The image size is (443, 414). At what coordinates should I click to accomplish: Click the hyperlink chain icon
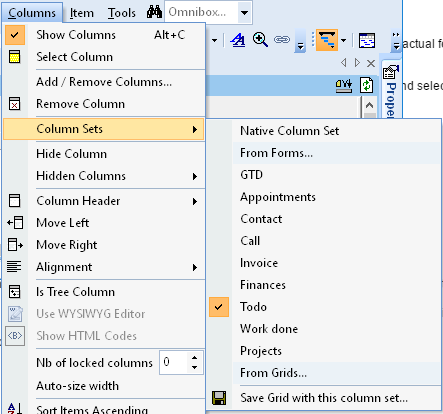click(282, 40)
